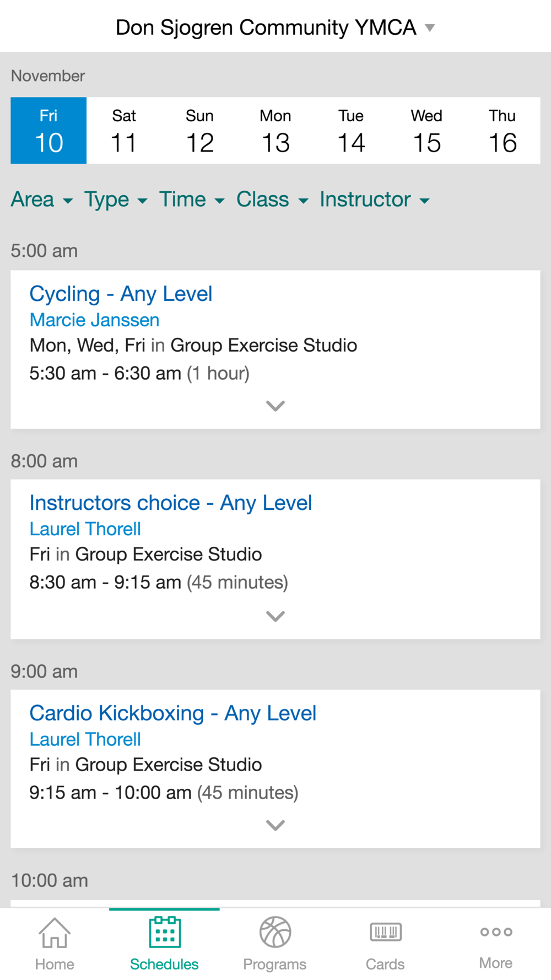Select Thu 16 in date strip
This screenshot has height=980, width=551.
point(503,131)
